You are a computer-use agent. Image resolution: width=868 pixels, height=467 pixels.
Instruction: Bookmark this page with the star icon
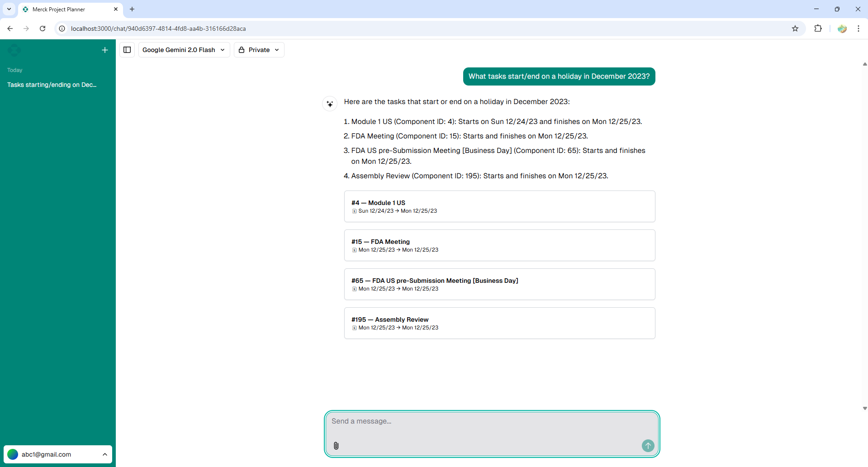point(795,29)
